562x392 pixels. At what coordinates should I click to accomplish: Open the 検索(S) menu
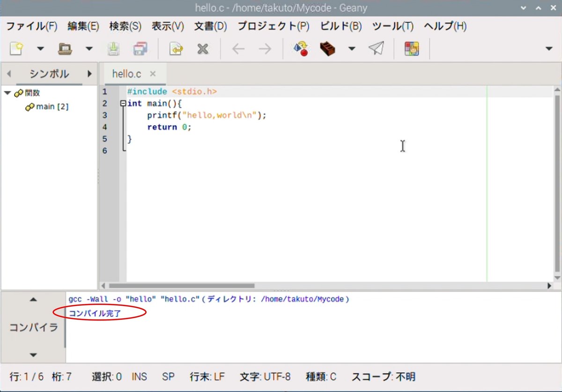[x=125, y=26]
